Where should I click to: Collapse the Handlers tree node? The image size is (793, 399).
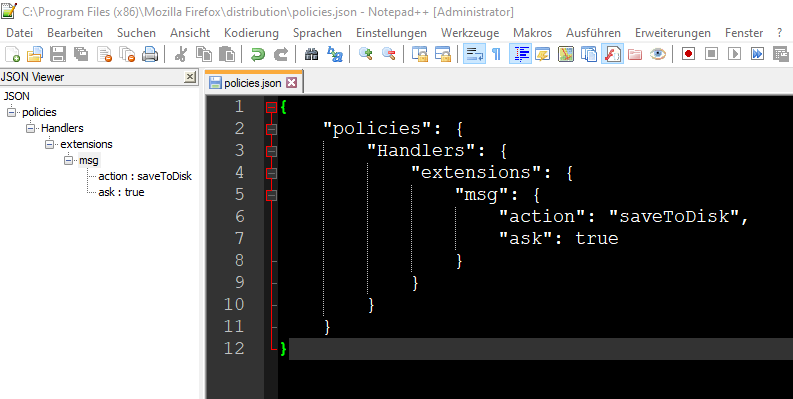click(31, 128)
